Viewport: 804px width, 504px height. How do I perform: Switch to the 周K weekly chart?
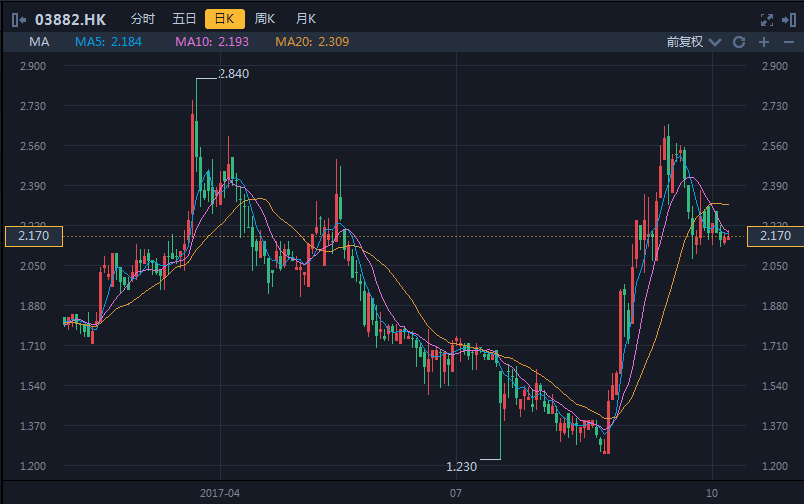coord(265,19)
